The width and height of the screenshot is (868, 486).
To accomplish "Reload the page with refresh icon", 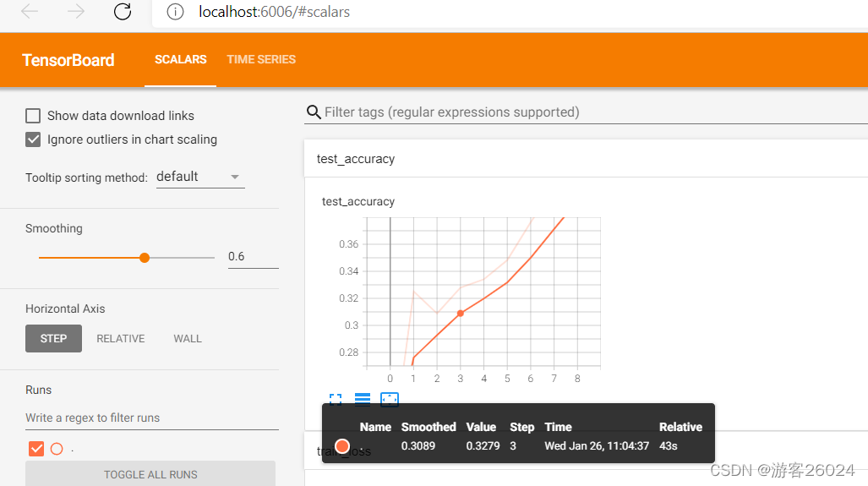I will [123, 12].
